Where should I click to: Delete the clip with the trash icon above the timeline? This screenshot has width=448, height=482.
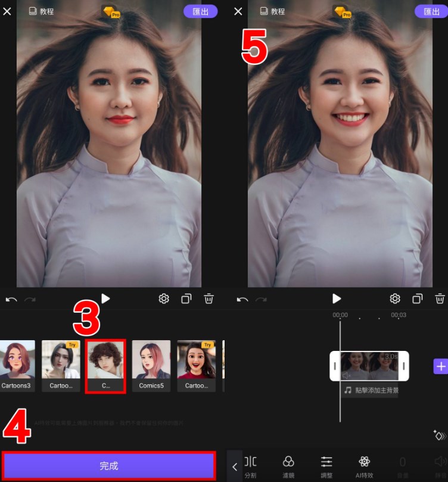[x=440, y=298]
